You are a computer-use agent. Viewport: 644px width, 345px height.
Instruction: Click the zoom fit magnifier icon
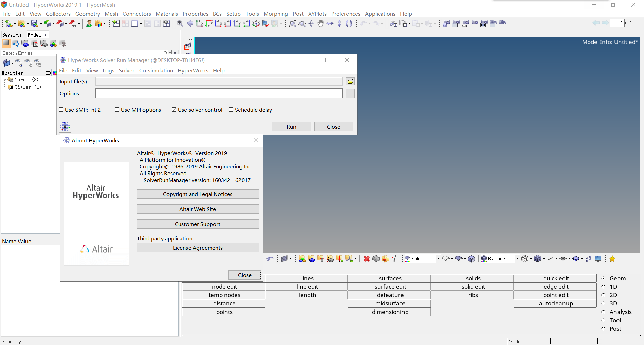180,23
